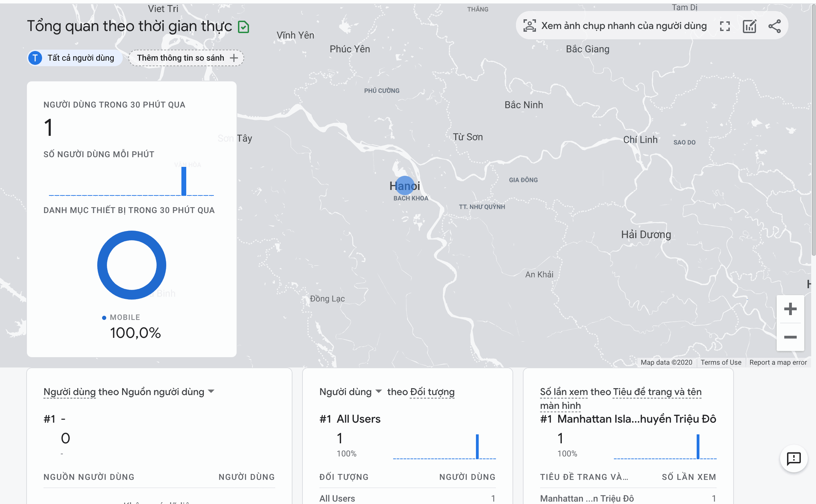Click the blue T avatar badge
This screenshot has height=504, width=816.
point(35,58)
